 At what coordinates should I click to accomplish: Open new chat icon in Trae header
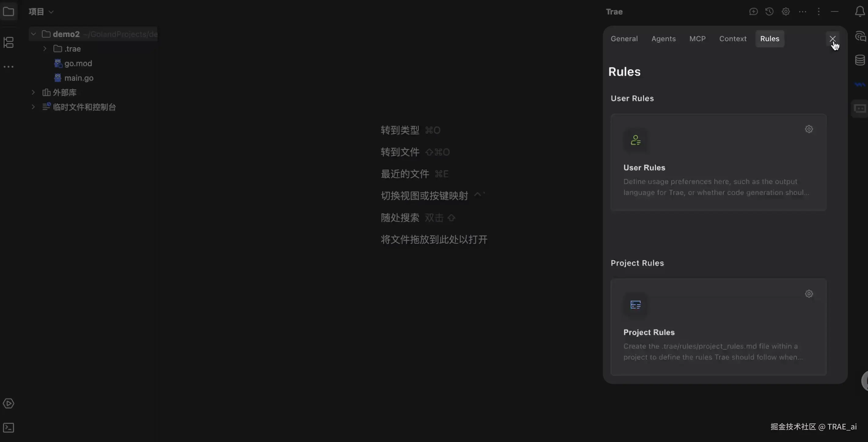[753, 12]
